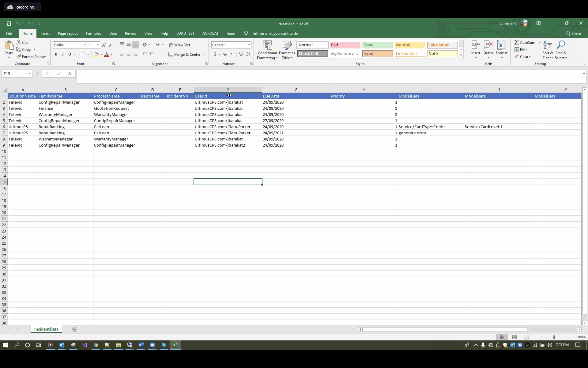Expand the formula bar with the chevron
Viewport: 588px width, 368px height.
pyautogui.click(x=584, y=73)
